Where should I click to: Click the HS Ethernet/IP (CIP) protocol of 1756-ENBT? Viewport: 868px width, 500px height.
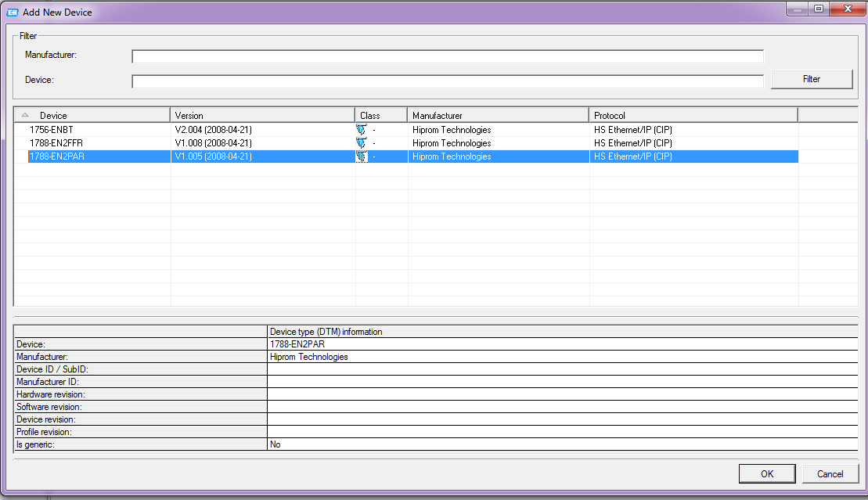632,130
